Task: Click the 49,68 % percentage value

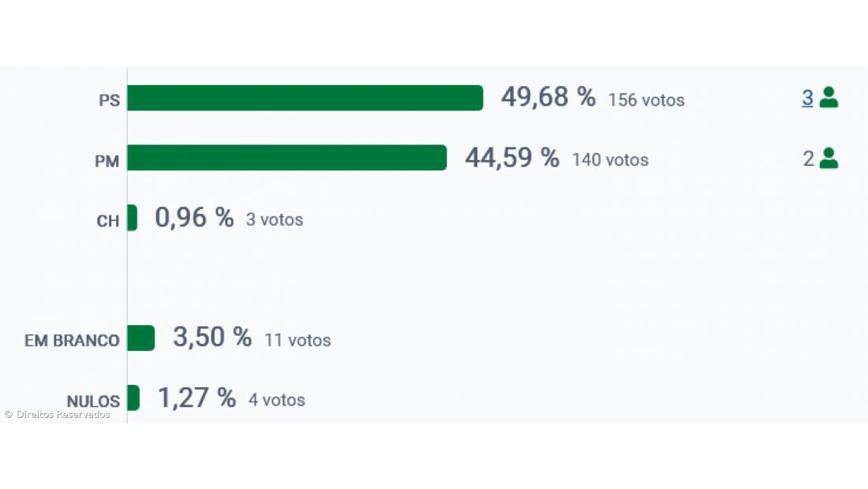Action: click(548, 98)
